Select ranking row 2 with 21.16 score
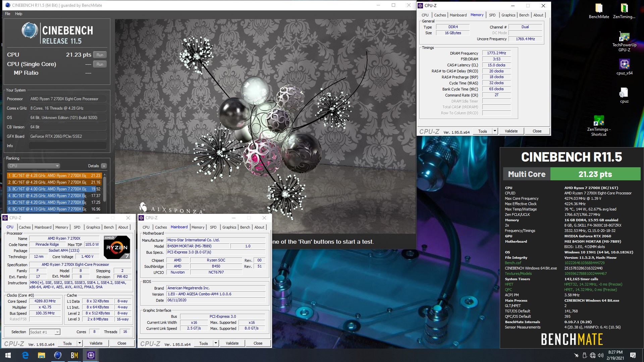The height and width of the screenshot is (362, 644). (54, 182)
